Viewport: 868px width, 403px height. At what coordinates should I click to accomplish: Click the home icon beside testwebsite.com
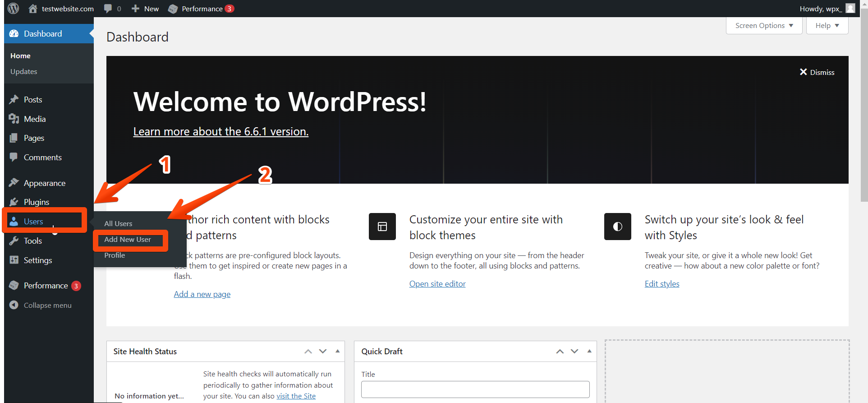(32, 9)
